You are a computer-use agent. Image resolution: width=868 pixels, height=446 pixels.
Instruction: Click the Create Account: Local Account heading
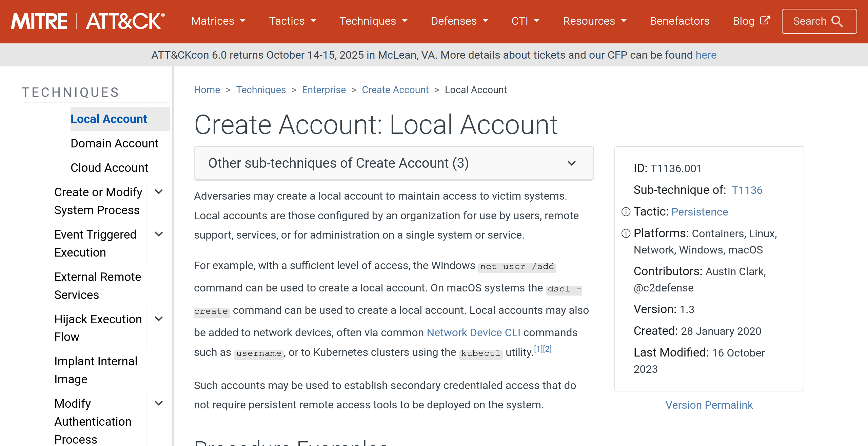coord(376,125)
